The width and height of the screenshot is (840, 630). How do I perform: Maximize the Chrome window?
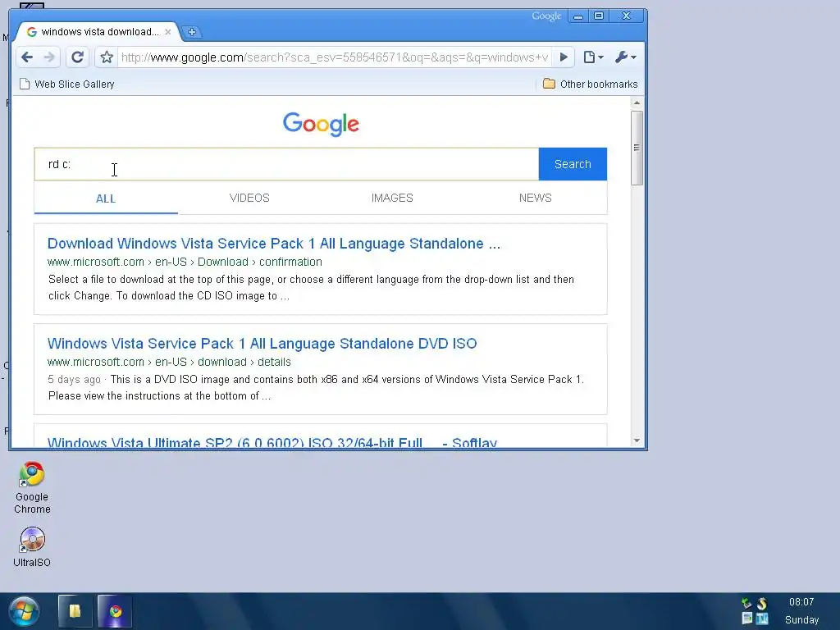(x=599, y=16)
